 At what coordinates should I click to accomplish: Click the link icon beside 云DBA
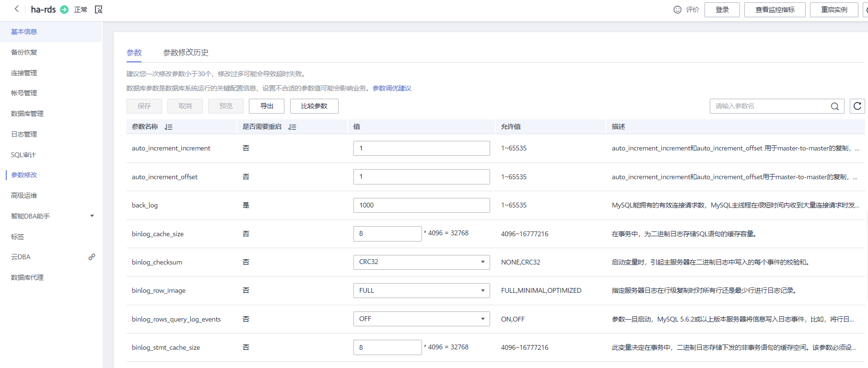[92, 257]
